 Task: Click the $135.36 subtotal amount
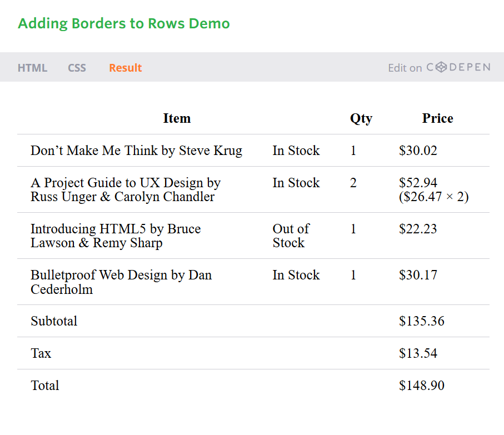[421, 321]
